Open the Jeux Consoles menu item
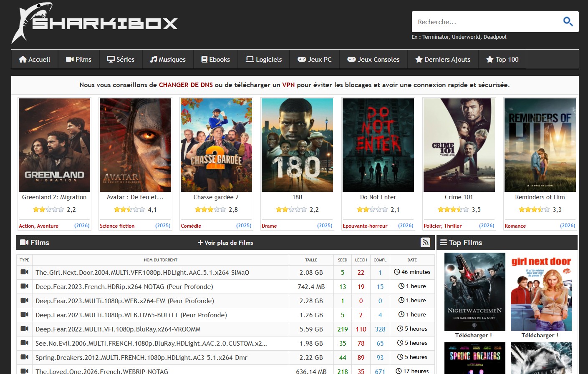 click(x=373, y=59)
